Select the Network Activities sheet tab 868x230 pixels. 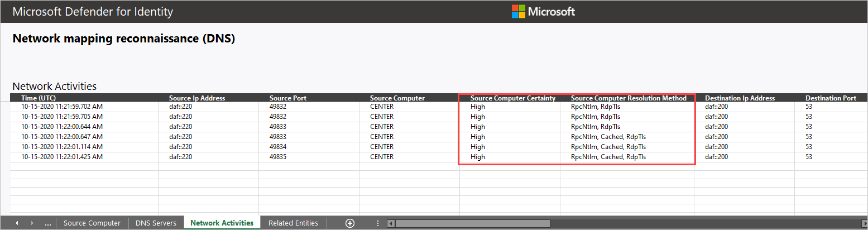coord(222,223)
